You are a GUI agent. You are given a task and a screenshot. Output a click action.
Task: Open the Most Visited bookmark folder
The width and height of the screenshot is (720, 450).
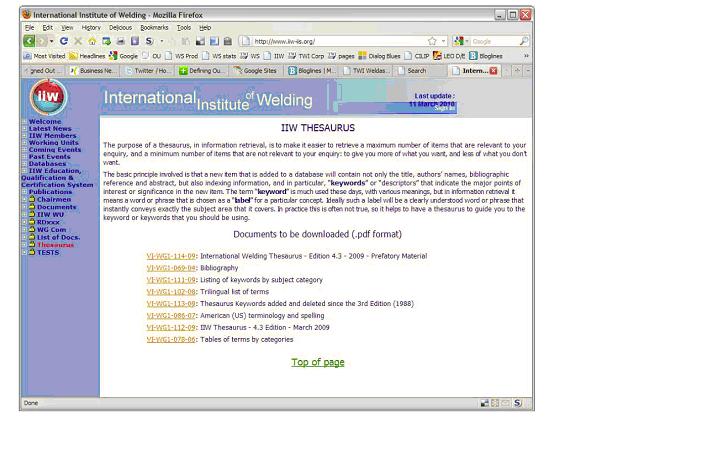tap(44, 56)
